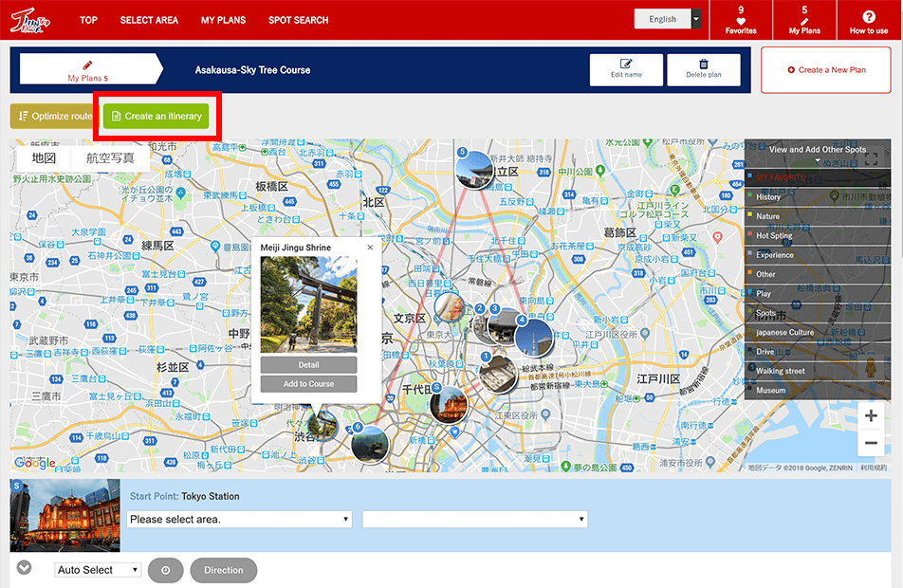Image resolution: width=903 pixels, height=588 pixels.
Task: Toggle Nature spots filter
Action: [818, 216]
